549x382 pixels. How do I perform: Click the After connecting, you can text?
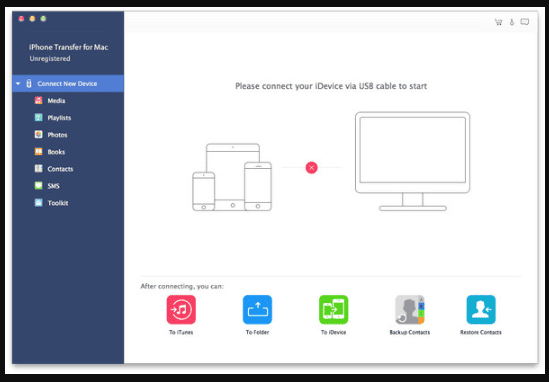pos(182,286)
